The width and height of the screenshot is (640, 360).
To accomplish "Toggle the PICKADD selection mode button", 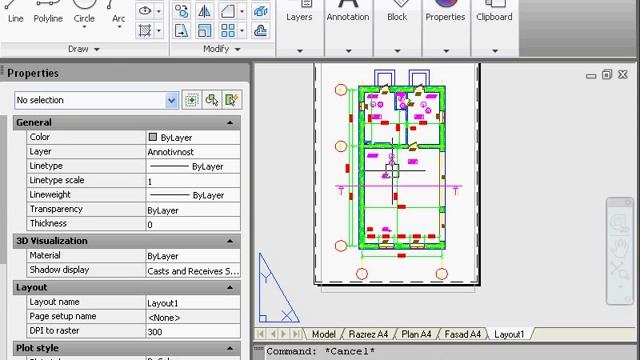I will (191, 100).
